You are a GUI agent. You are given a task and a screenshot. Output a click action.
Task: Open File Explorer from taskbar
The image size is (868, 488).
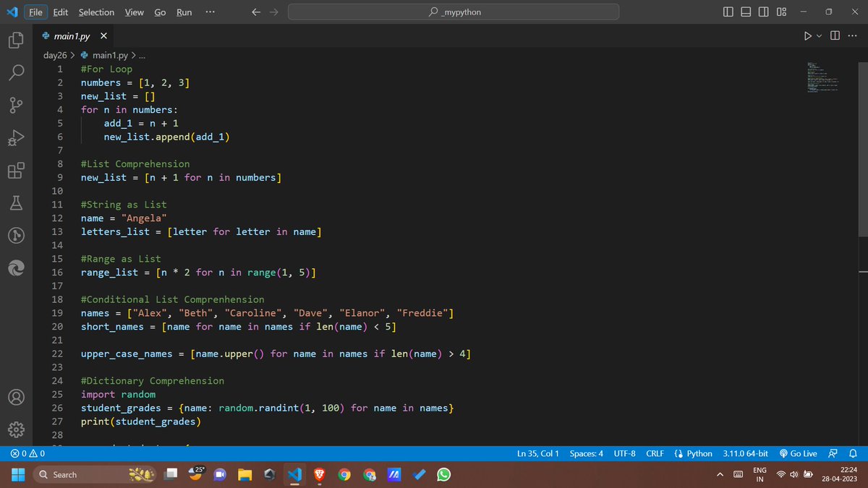[x=244, y=474]
